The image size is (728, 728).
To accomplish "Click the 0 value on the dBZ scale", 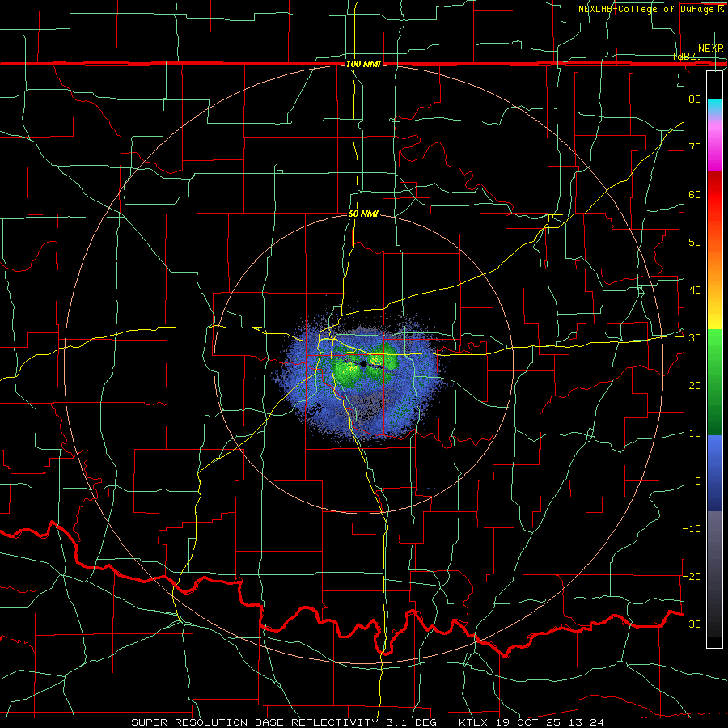I will pos(698,481).
